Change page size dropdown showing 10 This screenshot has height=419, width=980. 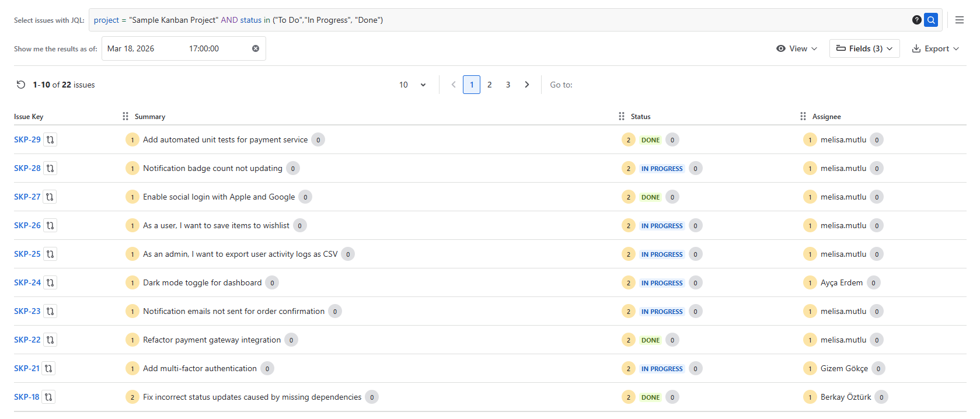(412, 85)
